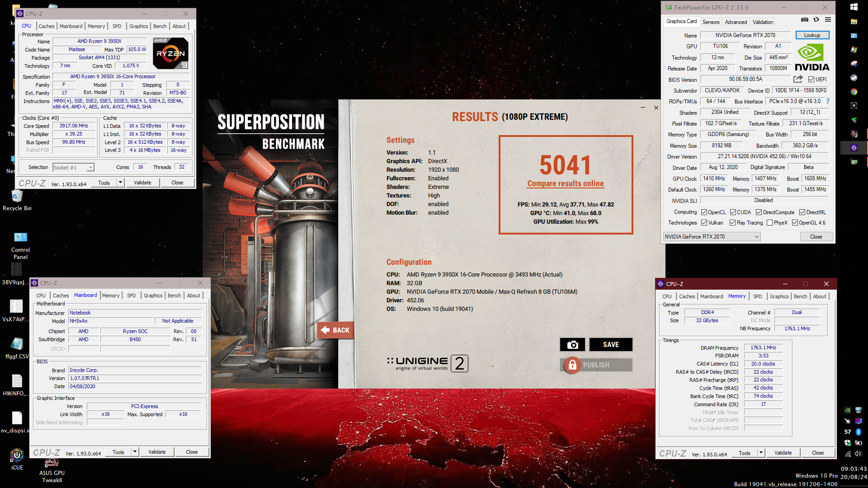Toggle the Ray Tracing checkbox
868x488 pixels.
tap(732, 223)
